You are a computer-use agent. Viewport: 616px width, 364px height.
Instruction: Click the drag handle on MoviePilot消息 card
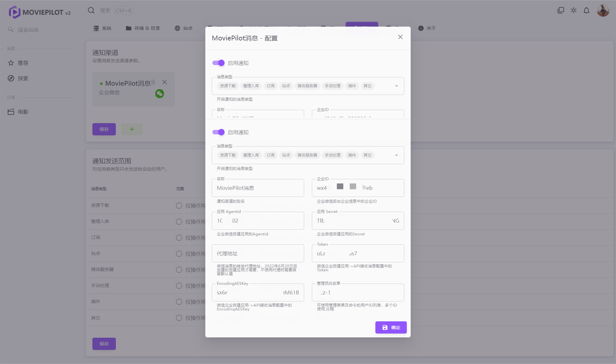[x=153, y=82]
